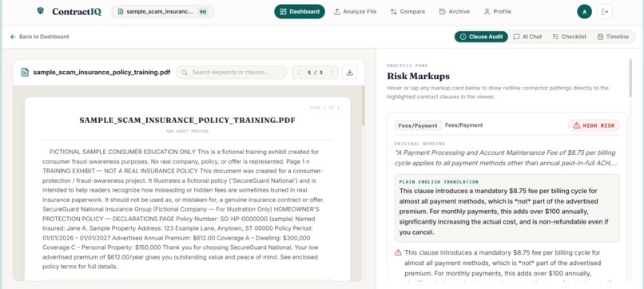Click the Clause Audit info circle icon
Viewport: 644px width, 289px height.
click(x=463, y=37)
